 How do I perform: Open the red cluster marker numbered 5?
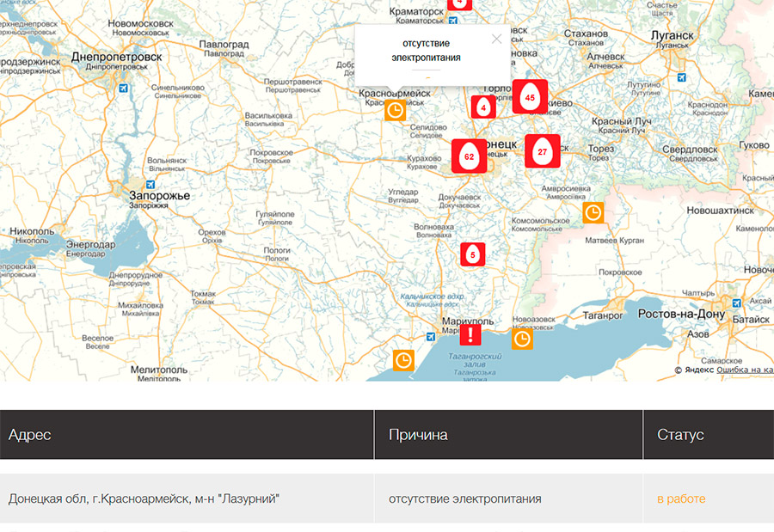(472, 254)
